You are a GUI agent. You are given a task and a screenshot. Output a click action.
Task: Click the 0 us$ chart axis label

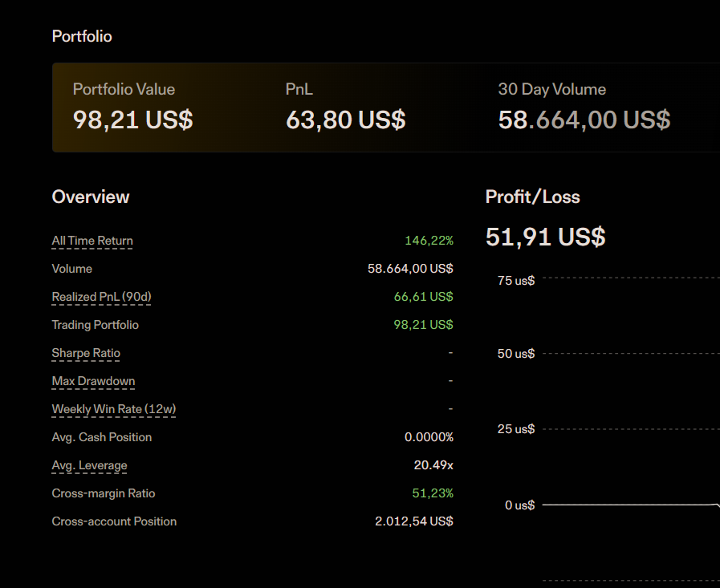pyautogui.click(x=520, y=505)
